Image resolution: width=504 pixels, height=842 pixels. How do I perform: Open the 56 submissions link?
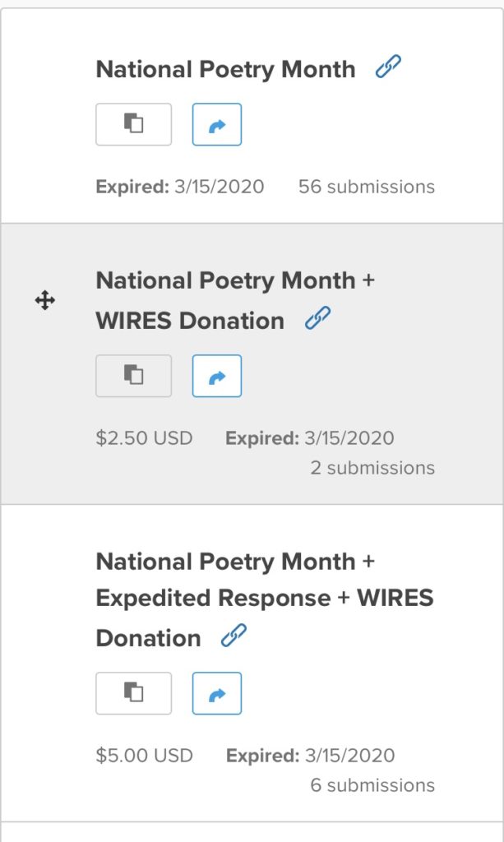[366, 187]
